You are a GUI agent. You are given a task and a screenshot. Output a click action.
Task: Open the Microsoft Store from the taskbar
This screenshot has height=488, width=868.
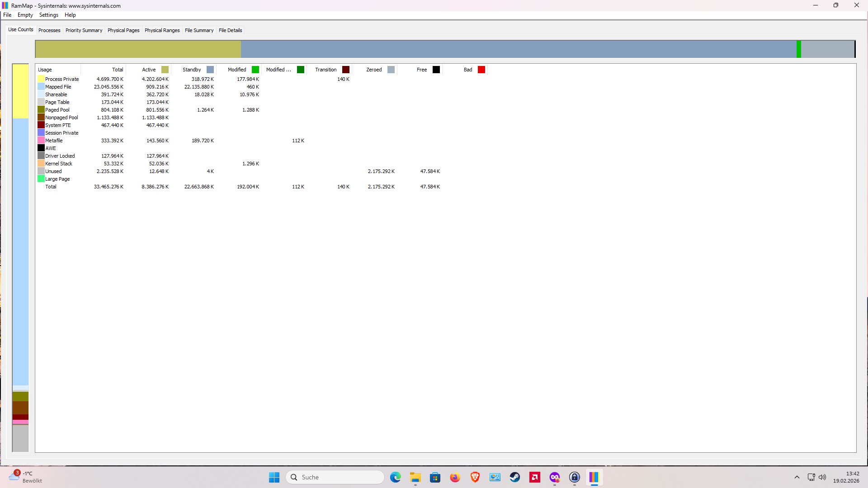pyautogui.click(x=435, y=477)
